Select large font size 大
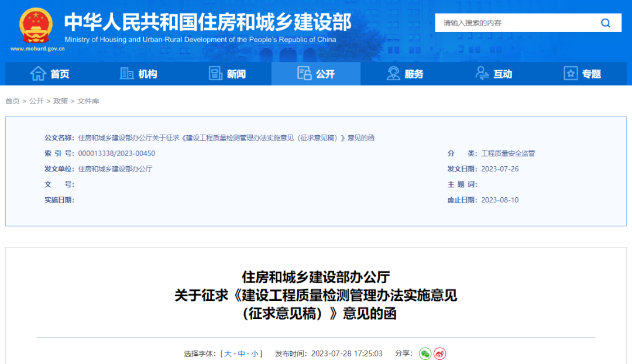The image size is (632, 364). (228, 353)
